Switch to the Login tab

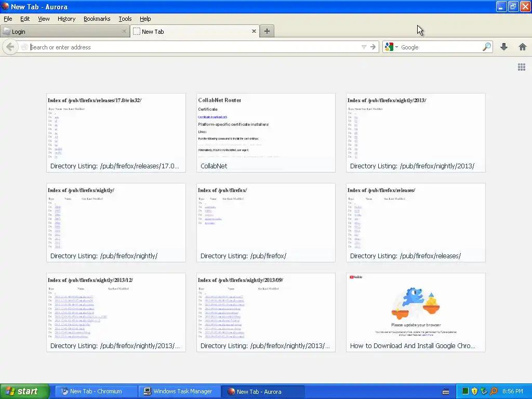(x=64, y=31)
